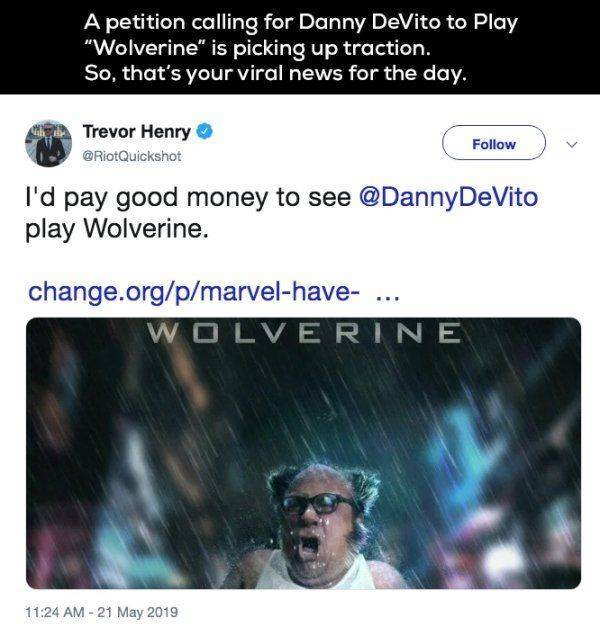Click the "So, that's your viral news" line

click(275, 74)
